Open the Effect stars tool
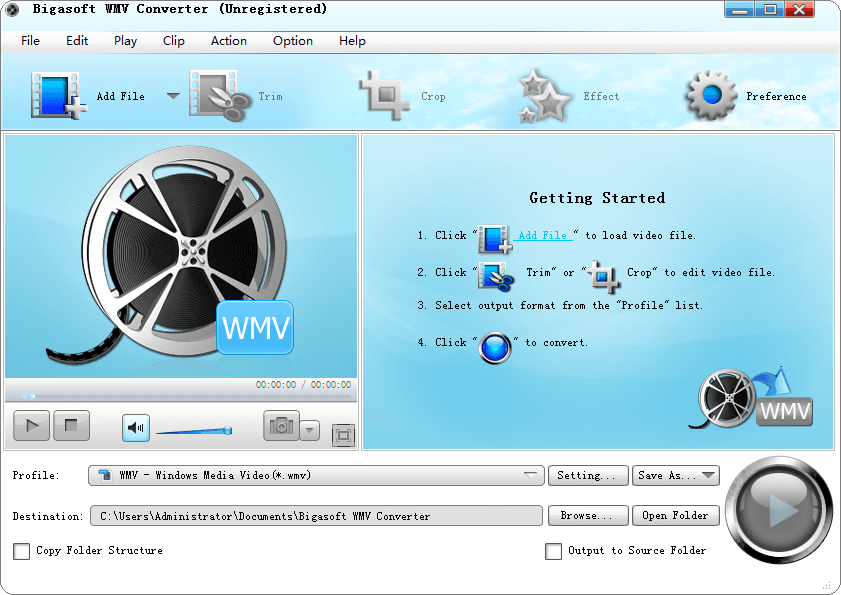 pyautogui.click(x=544, y=97)
